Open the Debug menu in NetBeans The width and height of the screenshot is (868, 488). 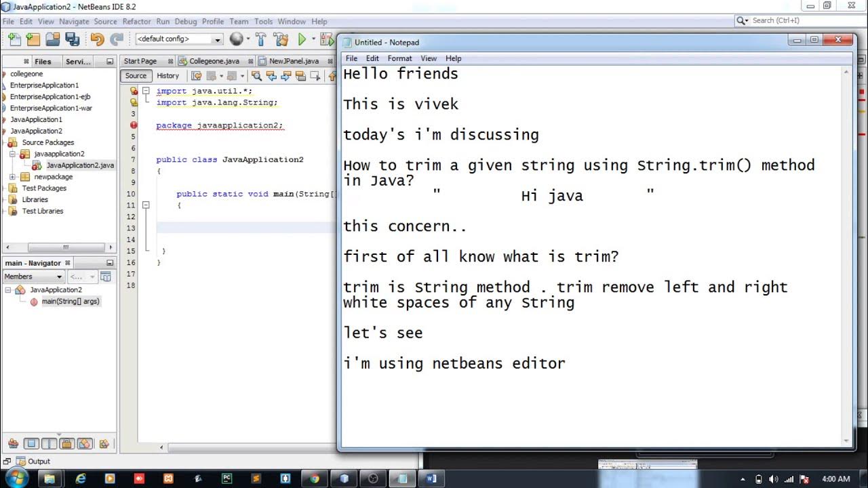pyautogui.click(x=186, y=22)
